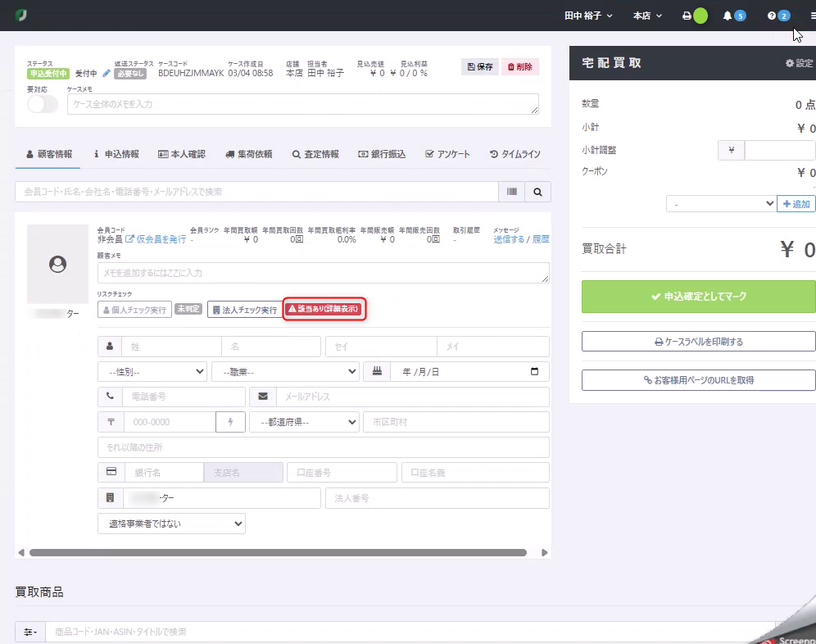The image size is (816, 644).
Task: Click the barcode scan button in member search
Action: [x=511, y=192]
